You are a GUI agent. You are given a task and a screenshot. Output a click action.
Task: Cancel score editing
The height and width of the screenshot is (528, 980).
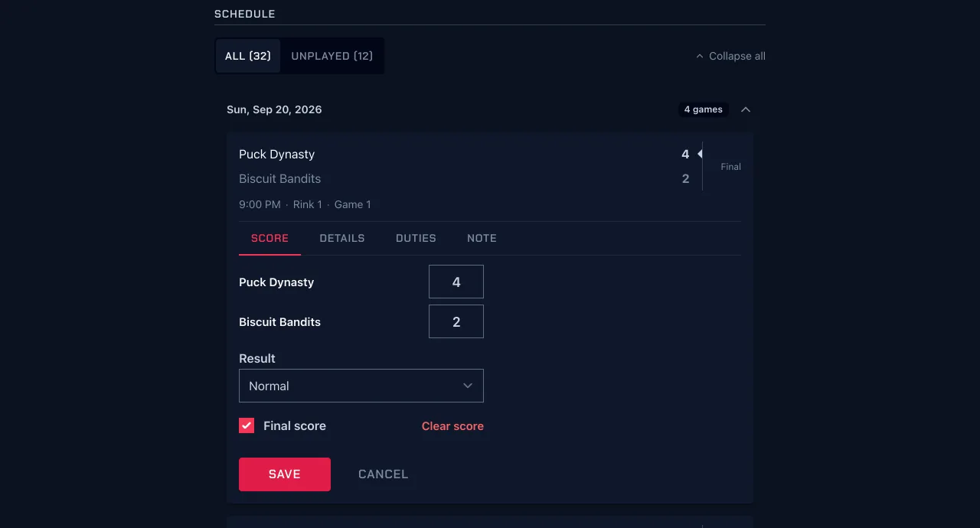383,474
